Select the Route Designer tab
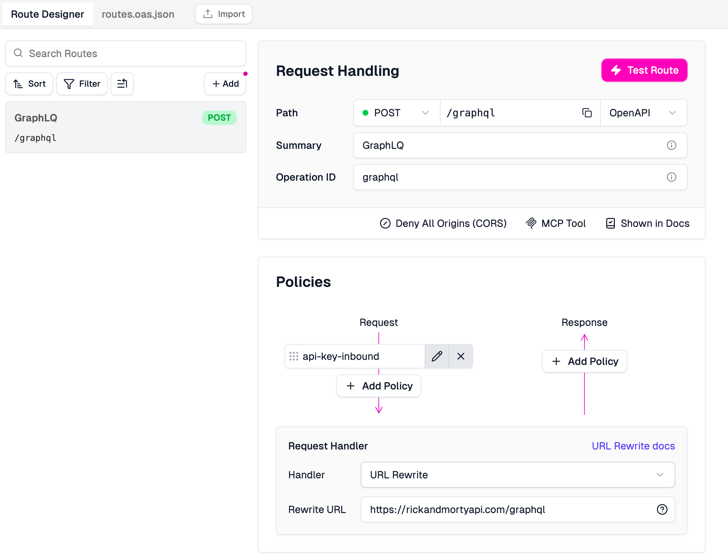This screenshot has height=560, width=728. pos(47,14)
